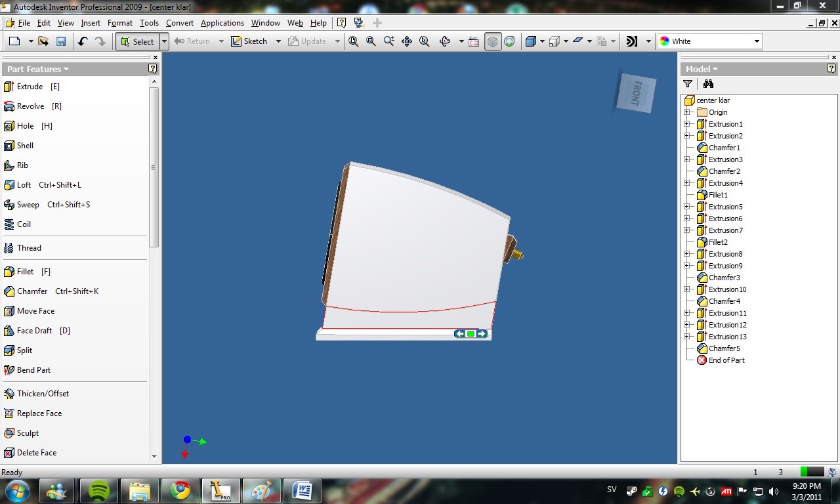The width and height of the screenshot is (840, 504).
Task: Click the FRONT face of ViewCube
Action: (x=636, y=92)
